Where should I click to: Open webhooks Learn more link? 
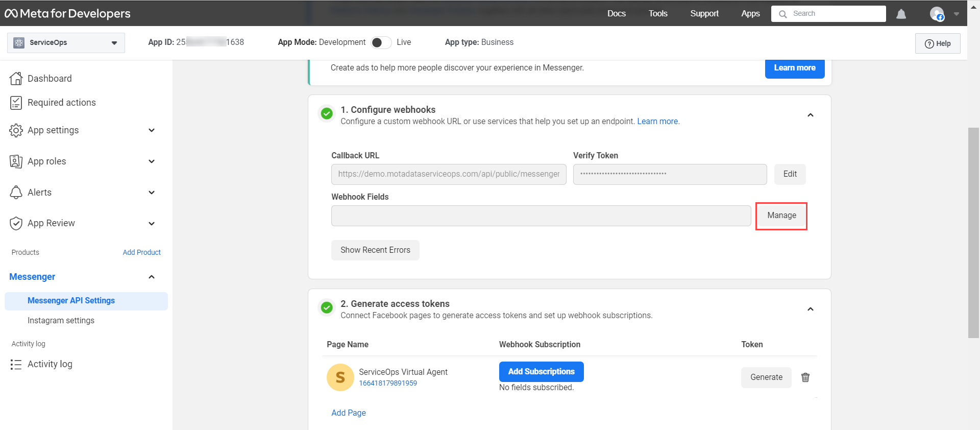657,122
